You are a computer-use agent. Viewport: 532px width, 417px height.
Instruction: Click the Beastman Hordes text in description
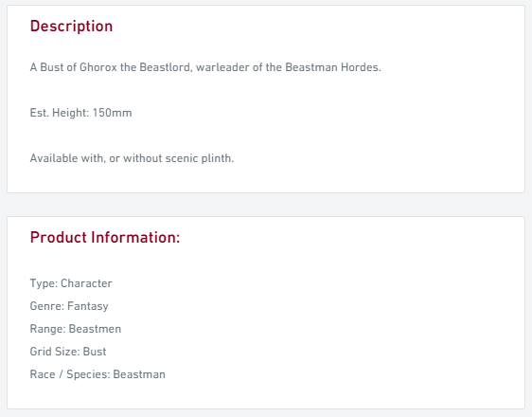(333, 67)
